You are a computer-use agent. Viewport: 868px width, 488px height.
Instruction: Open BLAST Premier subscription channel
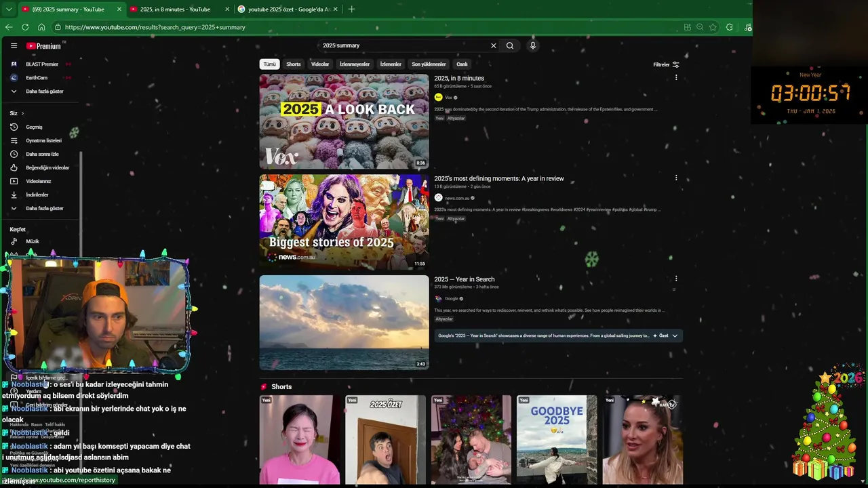pos(41,64)
